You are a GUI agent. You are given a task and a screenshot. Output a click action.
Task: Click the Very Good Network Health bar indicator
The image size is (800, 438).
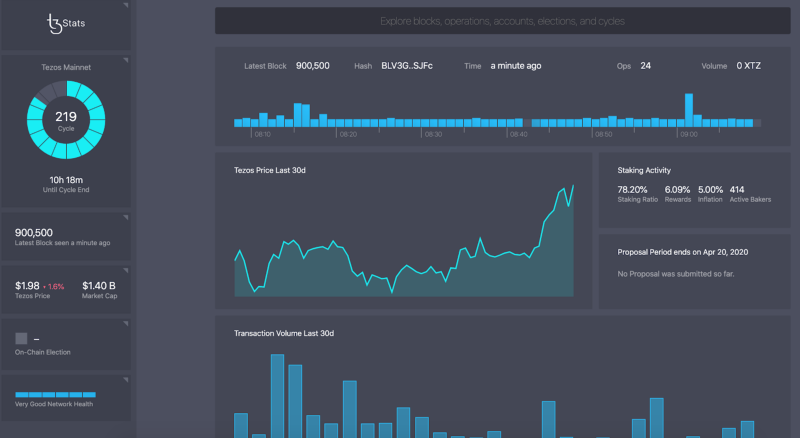(55, 395)
